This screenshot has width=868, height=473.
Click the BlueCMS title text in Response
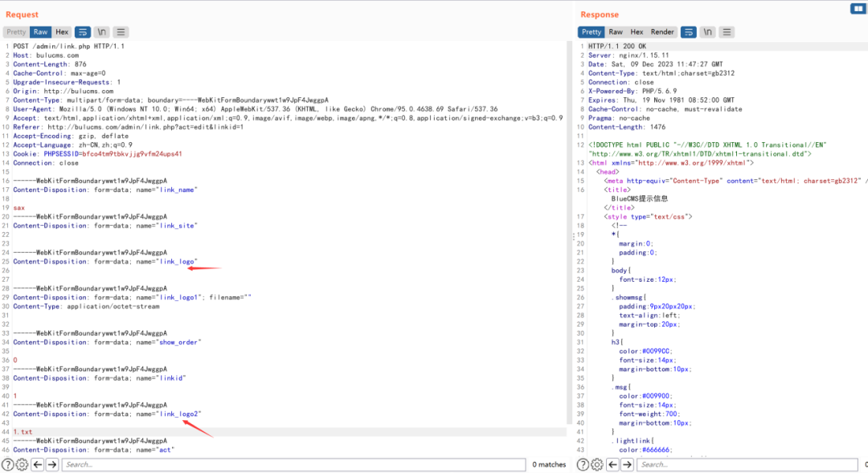[640, 198]
